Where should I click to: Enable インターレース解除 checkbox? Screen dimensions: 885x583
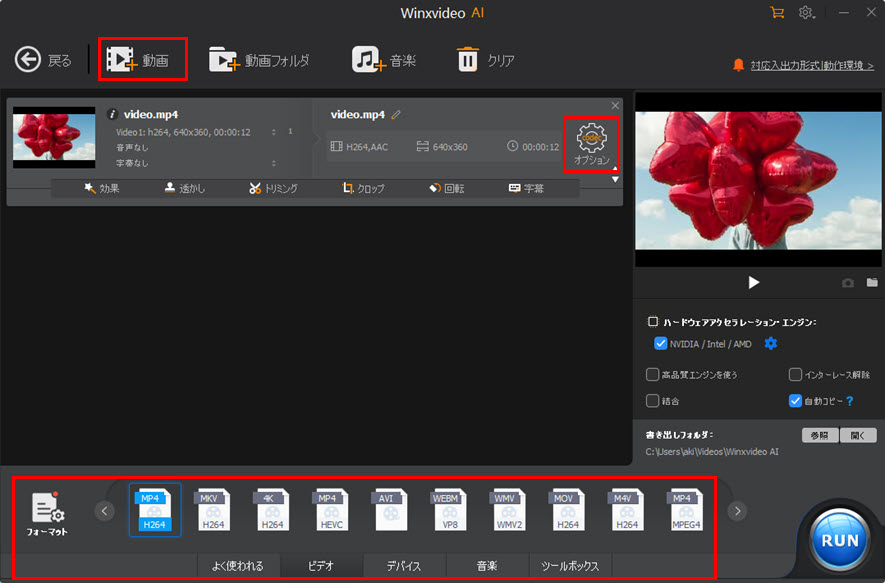pos(795,374)
